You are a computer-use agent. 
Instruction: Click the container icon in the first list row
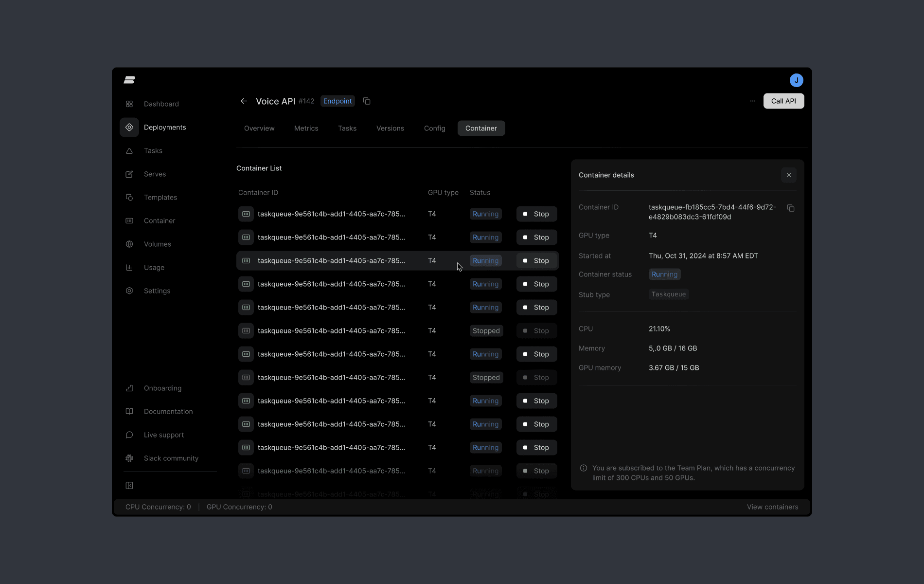click(x=246, y=214)
